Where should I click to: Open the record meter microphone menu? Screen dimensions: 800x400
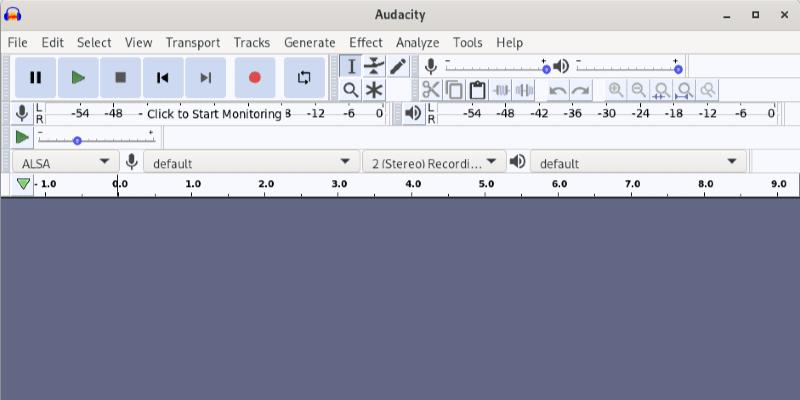[x=22, y=113]
